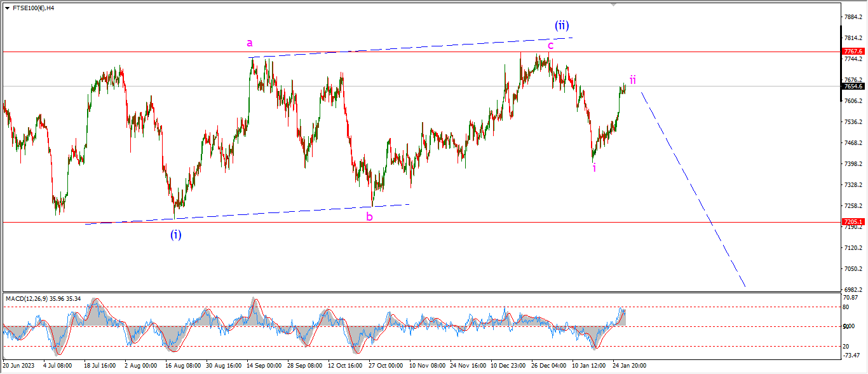Click the 20 Jun 2023 date on time axis
868x374 pixels.
click(18, 366)
